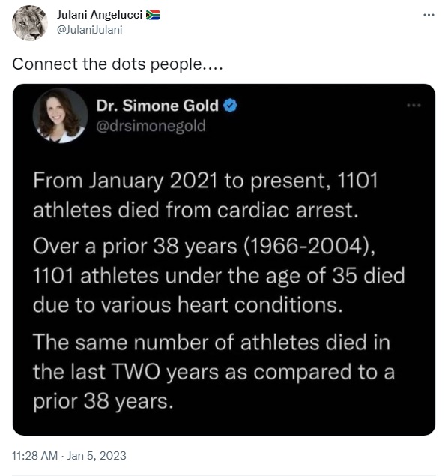Select the @drsimonegold handle
Viewport: 448px width, 476px height.
click(151, 126)
